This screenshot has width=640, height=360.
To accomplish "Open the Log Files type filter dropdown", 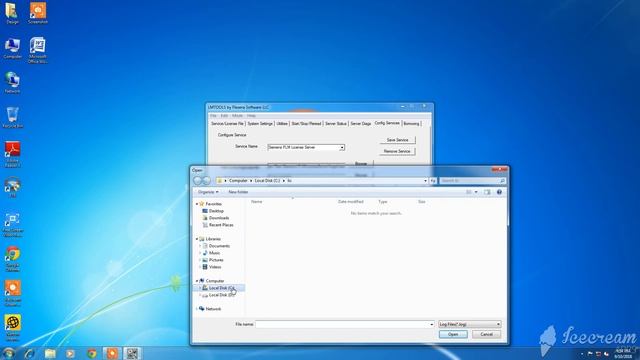I will pos(469,324).
